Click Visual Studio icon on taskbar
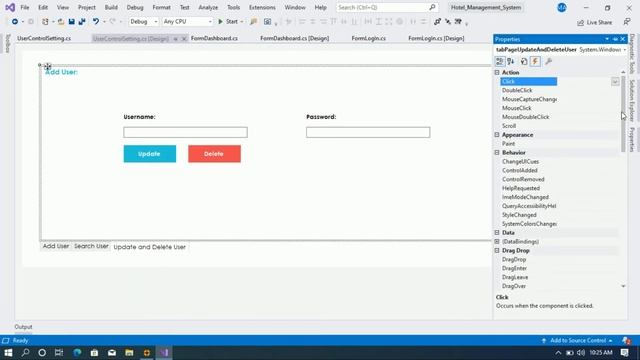 pos(164,353)
